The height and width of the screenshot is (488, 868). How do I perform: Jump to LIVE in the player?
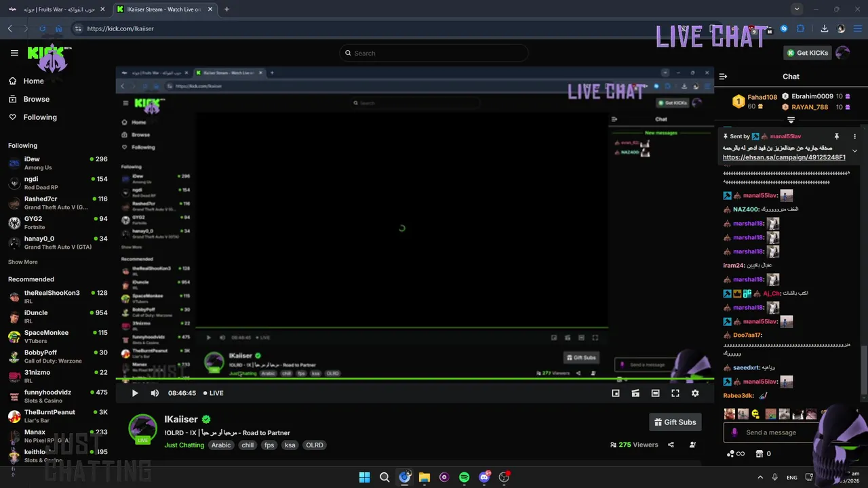(214, 393)
